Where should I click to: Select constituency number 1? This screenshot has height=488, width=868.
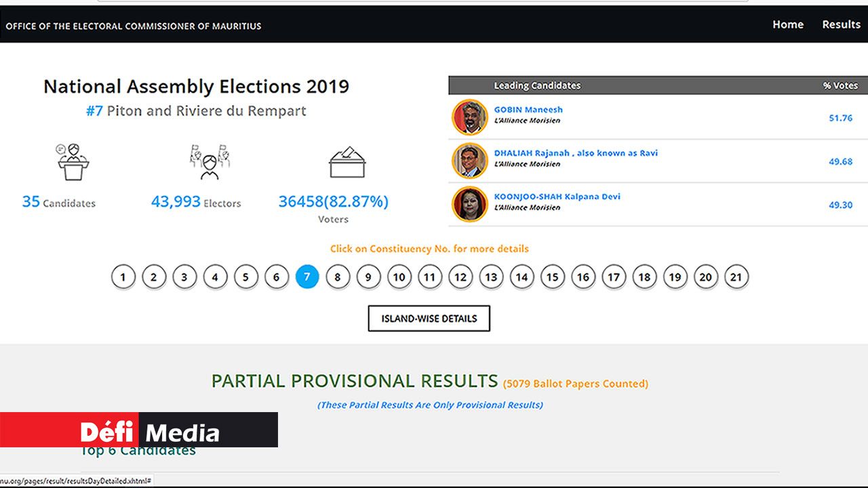coord(123,277)
